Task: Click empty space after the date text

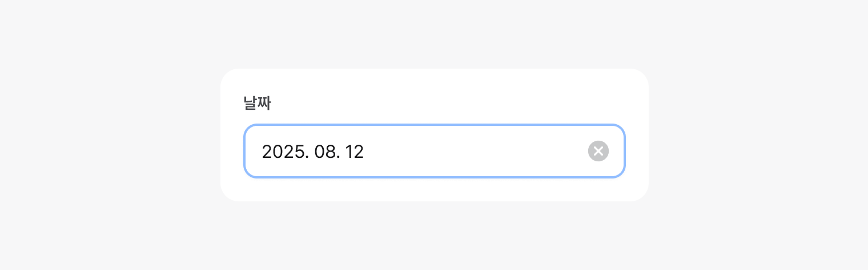Action: pyautogui.click(x=474, y=151)
